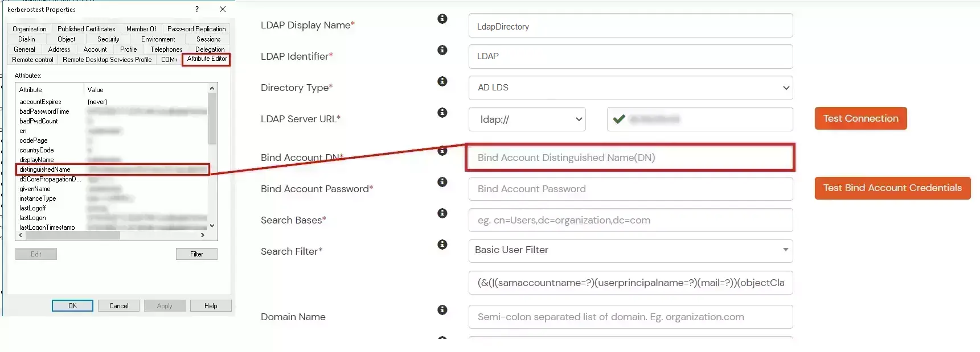Select the givenName attribute row
This screenshot has height=352, width=980.
[113, 189]
